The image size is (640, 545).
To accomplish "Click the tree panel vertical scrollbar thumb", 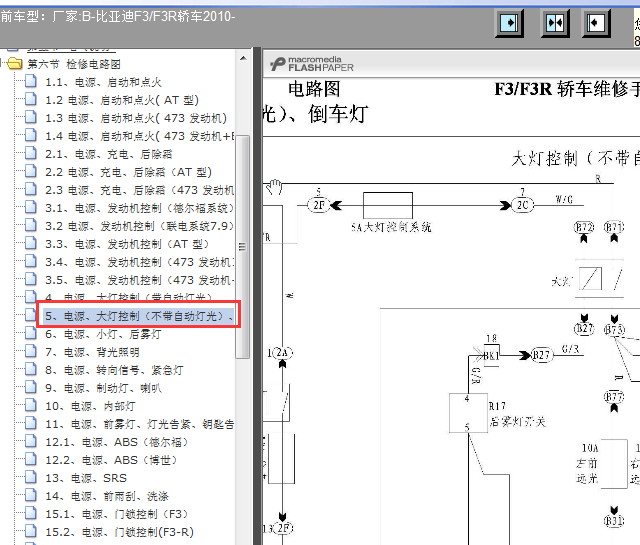I will (243, 247).
